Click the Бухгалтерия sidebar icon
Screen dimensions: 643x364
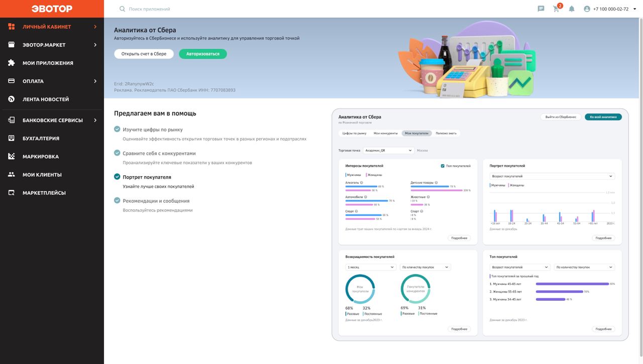click(x=12, y=138)
